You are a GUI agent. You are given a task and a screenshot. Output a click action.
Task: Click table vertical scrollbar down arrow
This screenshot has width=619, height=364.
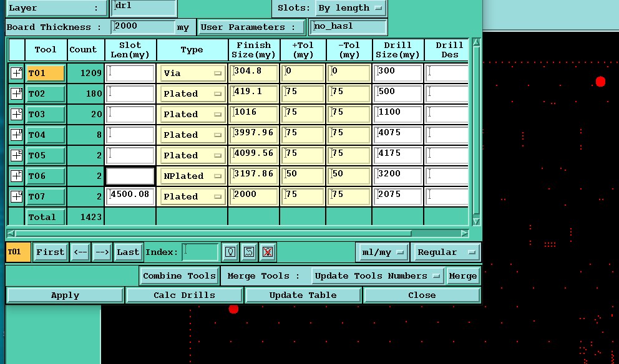click(x=476, y=221)
